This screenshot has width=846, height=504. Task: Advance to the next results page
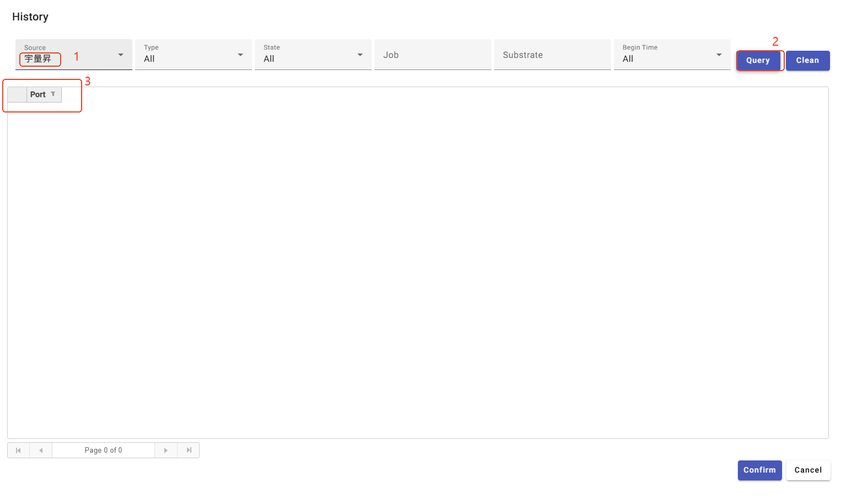pyautogui.click(x=165, y=451)
